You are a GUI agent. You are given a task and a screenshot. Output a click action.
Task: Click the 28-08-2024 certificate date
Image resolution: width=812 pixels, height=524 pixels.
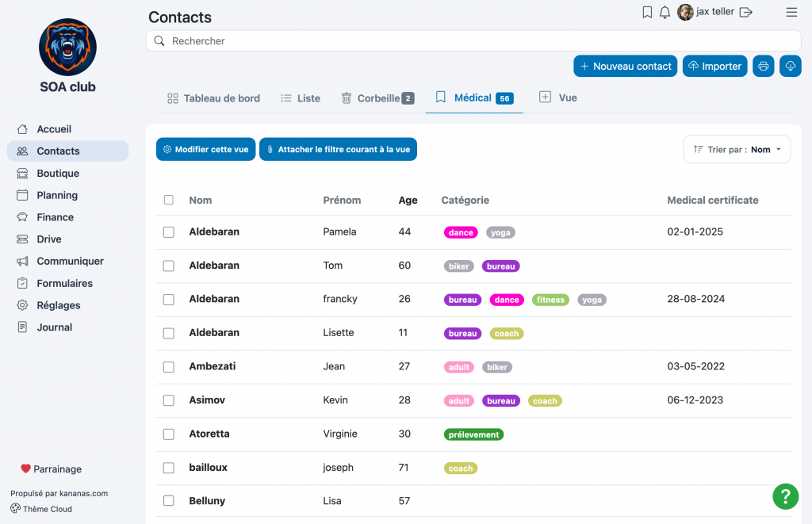coord(696,299)
